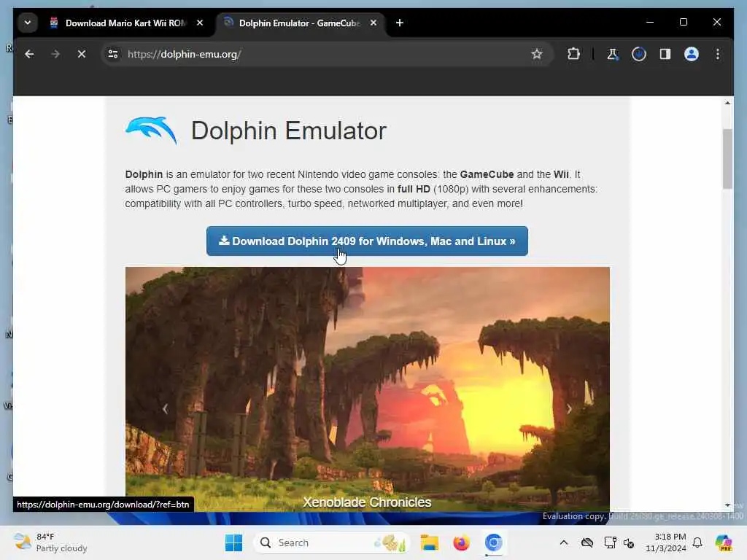The image size is (747, 560).
Task: Open the Windows Start menu
Action: pos(233,542)
